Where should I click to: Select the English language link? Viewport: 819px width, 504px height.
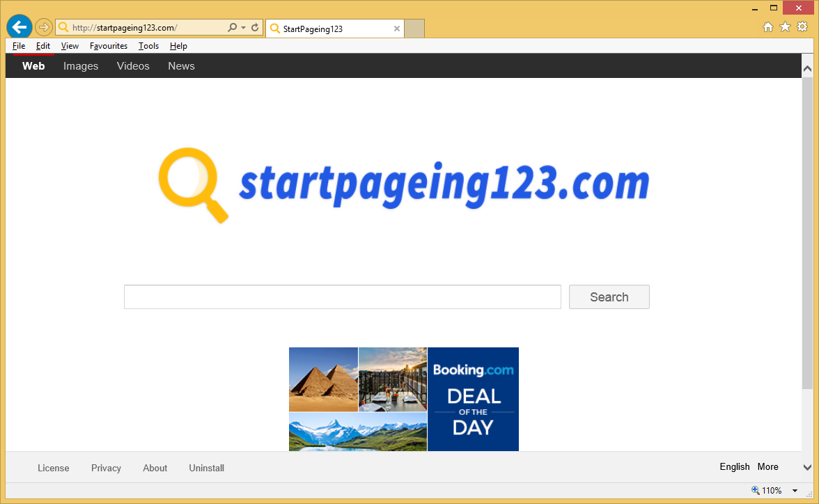click(x=734, y=466)
